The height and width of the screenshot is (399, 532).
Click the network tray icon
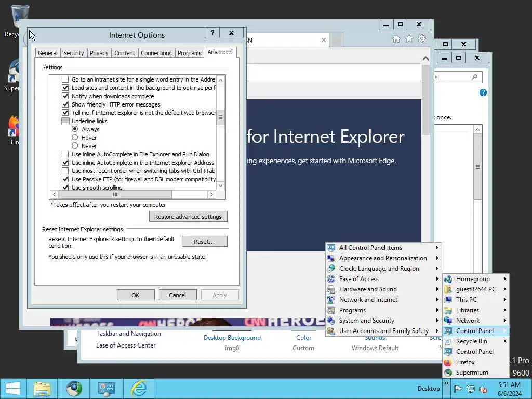[470, 389]
